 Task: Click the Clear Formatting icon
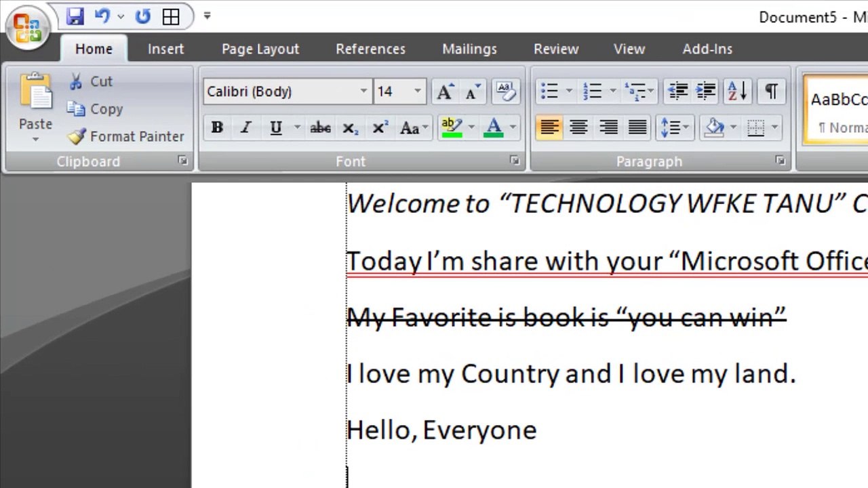505,91
